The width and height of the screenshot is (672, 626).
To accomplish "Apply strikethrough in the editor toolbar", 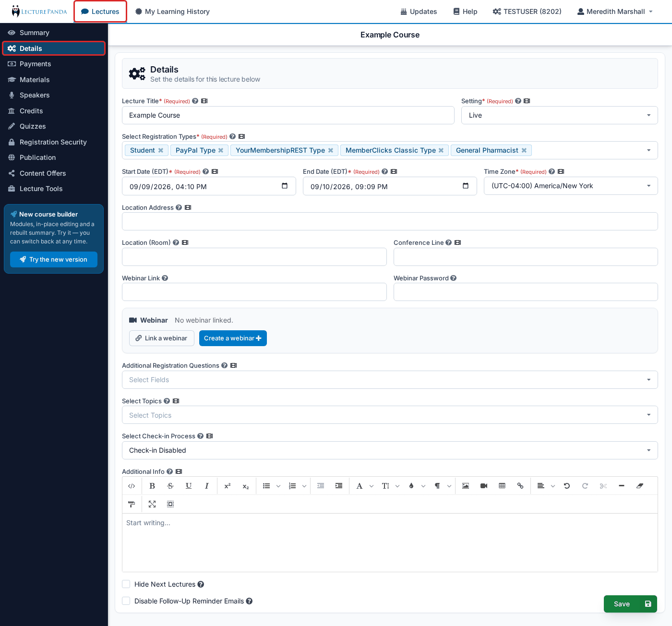I will click(170, 486).
